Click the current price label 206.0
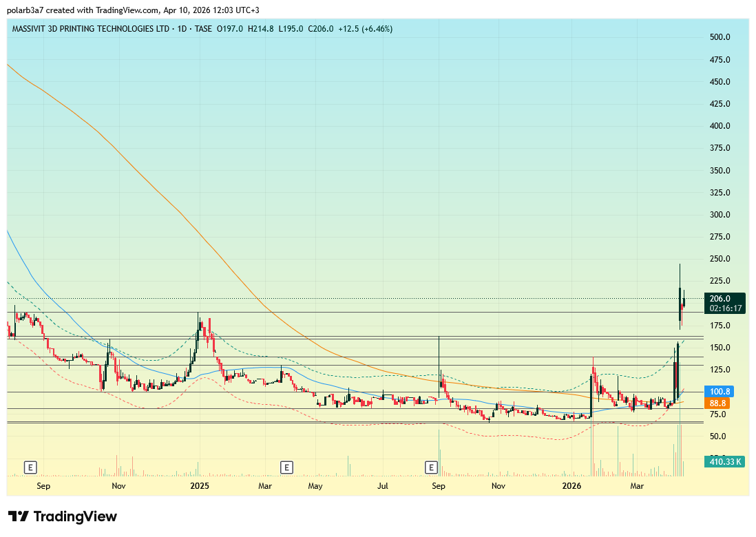Viewport: 756px width, 537px height. click(x=720, y=299)
